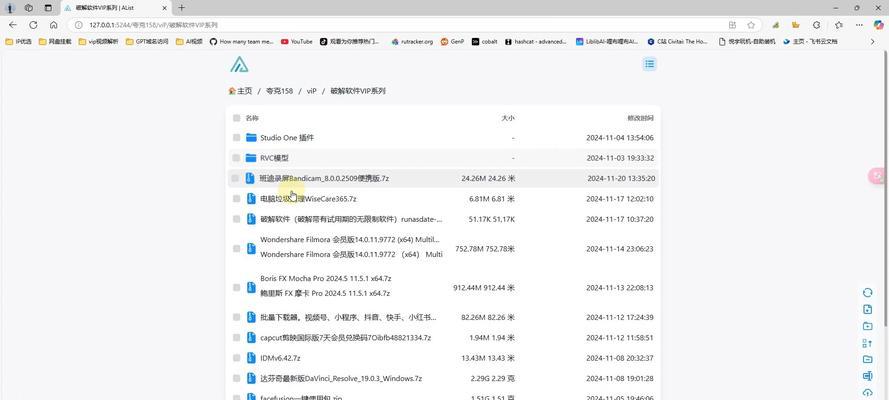The height and width of the screenshot is (400, 889).
Task: Close the AList browser tab
Action: click(164, 8)
